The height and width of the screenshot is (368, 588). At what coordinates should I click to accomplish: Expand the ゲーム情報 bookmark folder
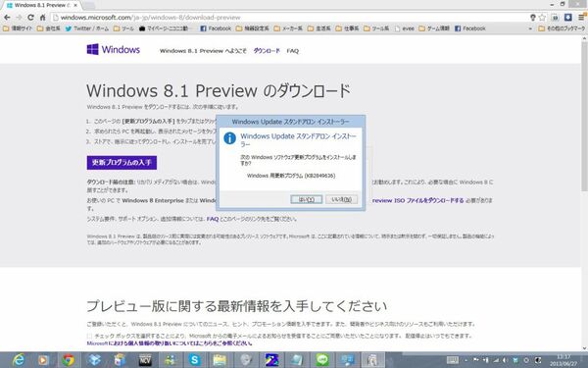pos(434,28)
